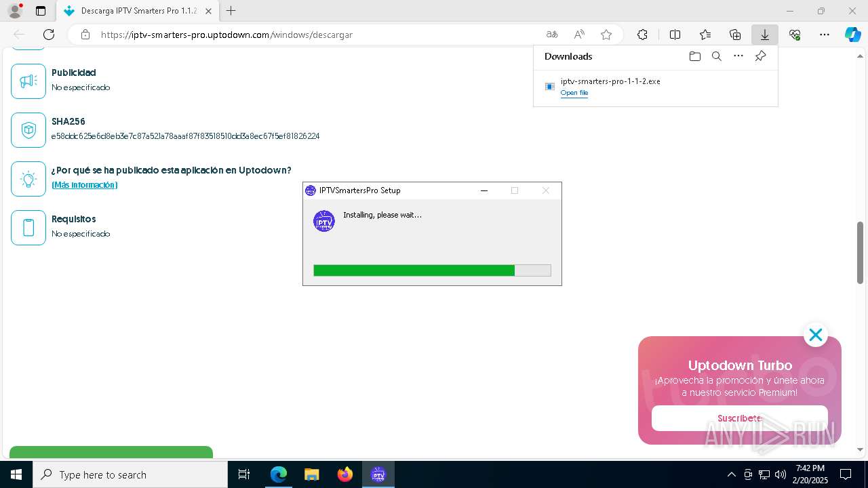This screenshot has width=868, height=488.
Task: Click the Edge profile avatar icon
Action: pos(14,11)
